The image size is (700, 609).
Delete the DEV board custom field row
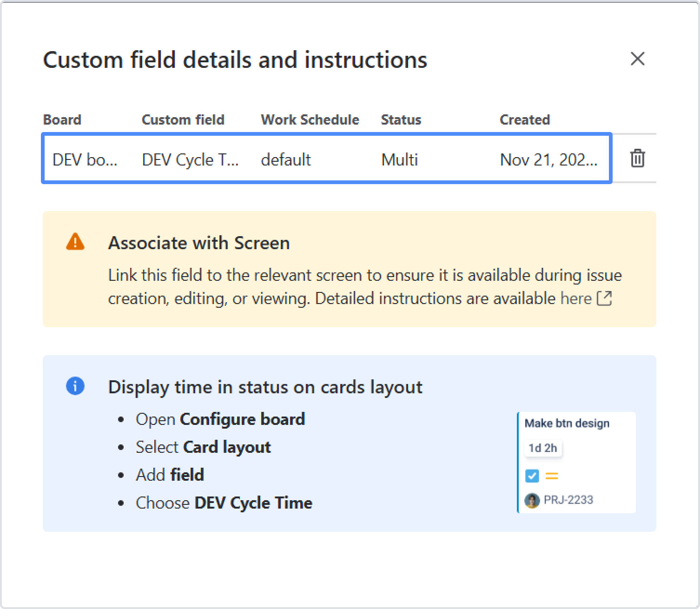637,159
